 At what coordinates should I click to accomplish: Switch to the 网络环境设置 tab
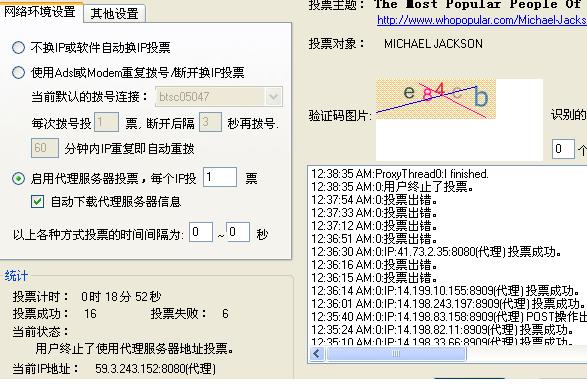(40, 12)
